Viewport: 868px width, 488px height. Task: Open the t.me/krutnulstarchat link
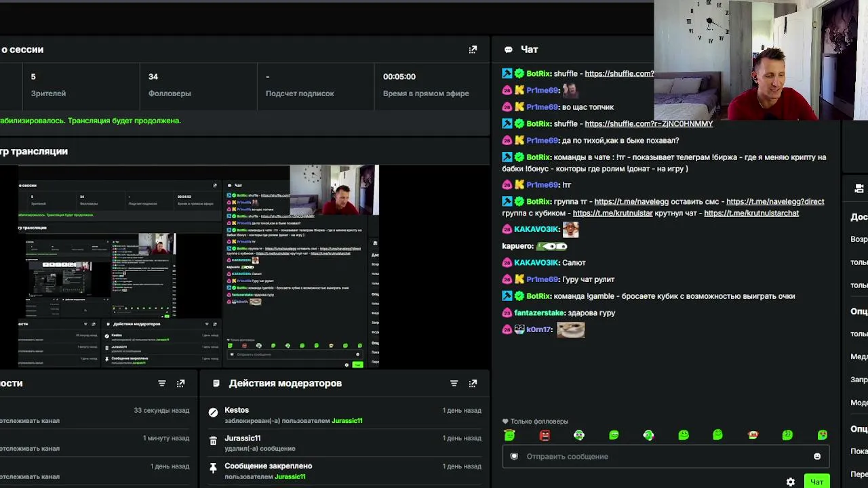click(751, 213)
